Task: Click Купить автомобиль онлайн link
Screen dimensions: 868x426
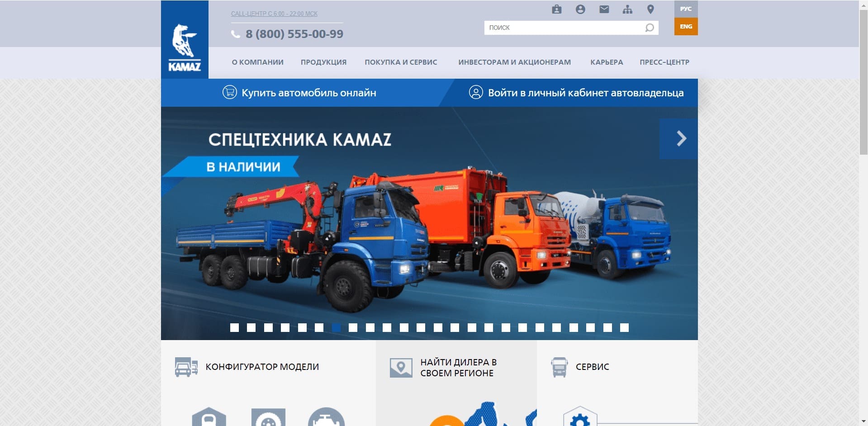Action: (309, 93)
